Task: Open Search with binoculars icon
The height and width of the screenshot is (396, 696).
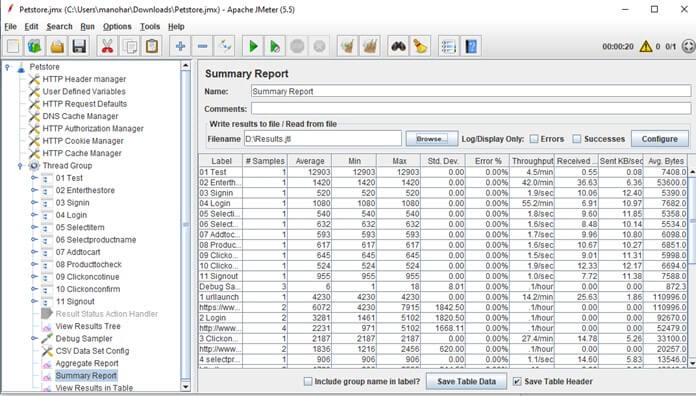Action: tap(399, 46)
